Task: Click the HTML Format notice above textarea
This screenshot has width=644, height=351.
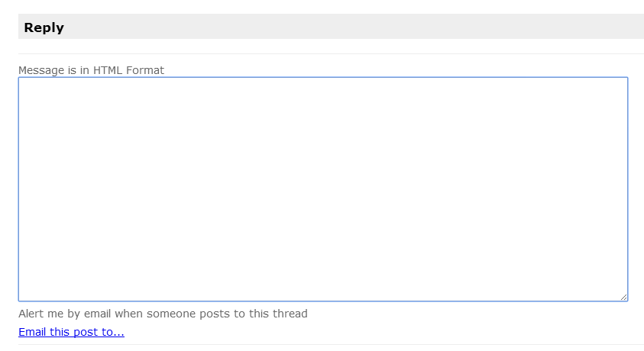Action: (x=91, y=70)
